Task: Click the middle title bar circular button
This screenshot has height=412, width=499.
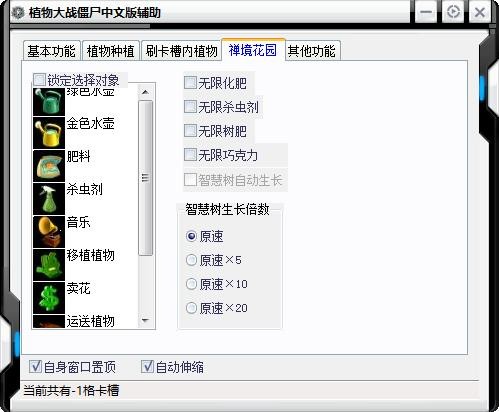Action: coord(453,12)
